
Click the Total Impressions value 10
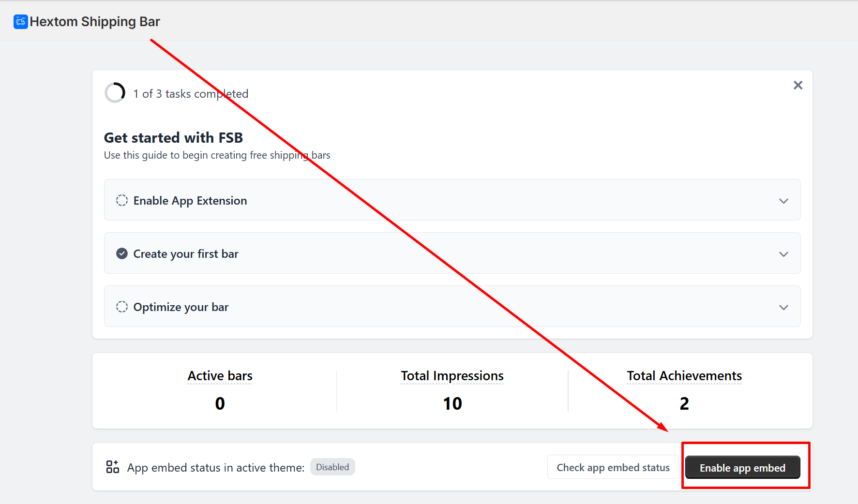pyautogui.click(x=452, y=403)
